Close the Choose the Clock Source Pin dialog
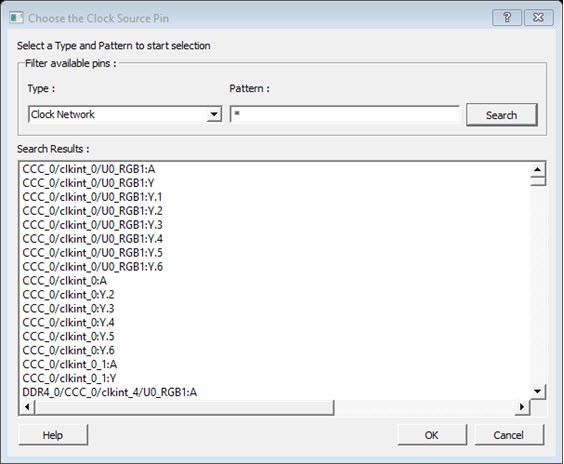564x464 pixels. point(538,17)
